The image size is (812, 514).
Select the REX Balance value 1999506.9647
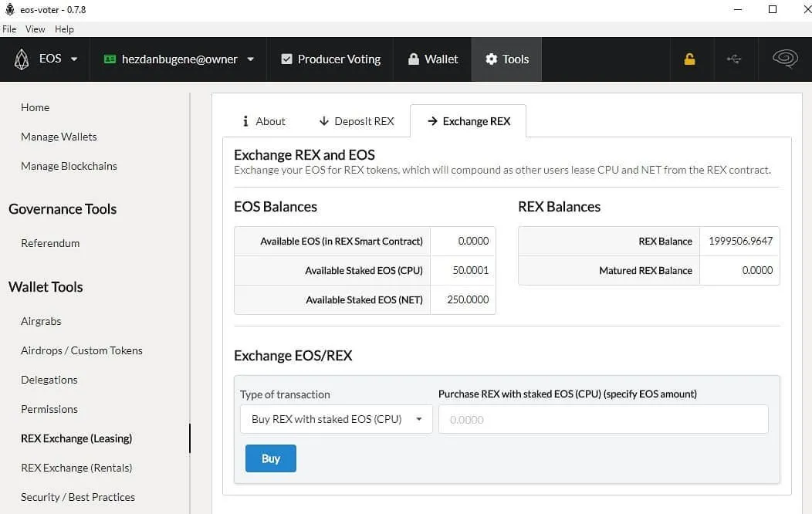[x=740, y=242]
